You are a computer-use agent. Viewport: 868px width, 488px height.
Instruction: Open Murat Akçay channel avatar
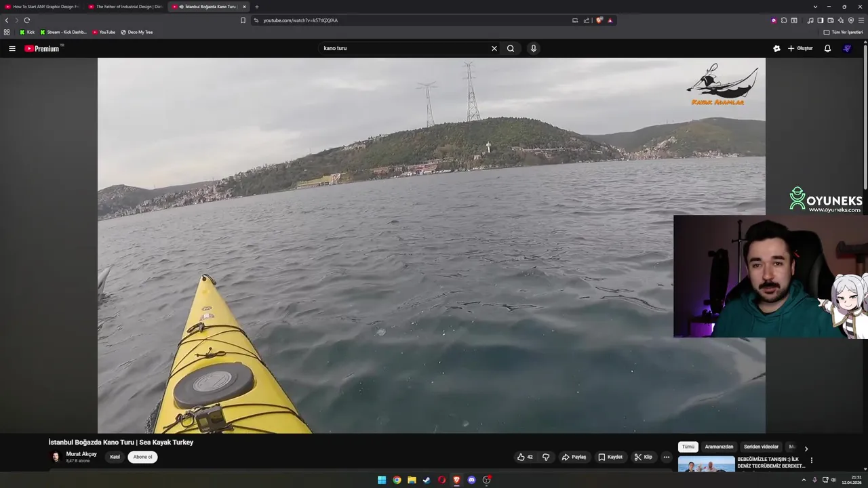click(x=56, y=457)
